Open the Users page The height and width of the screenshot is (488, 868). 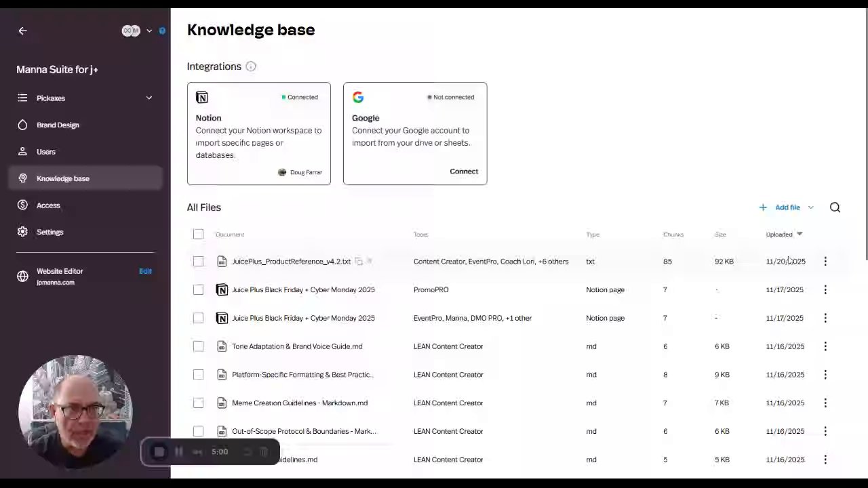pyautogui.click(x=45, y=152)
